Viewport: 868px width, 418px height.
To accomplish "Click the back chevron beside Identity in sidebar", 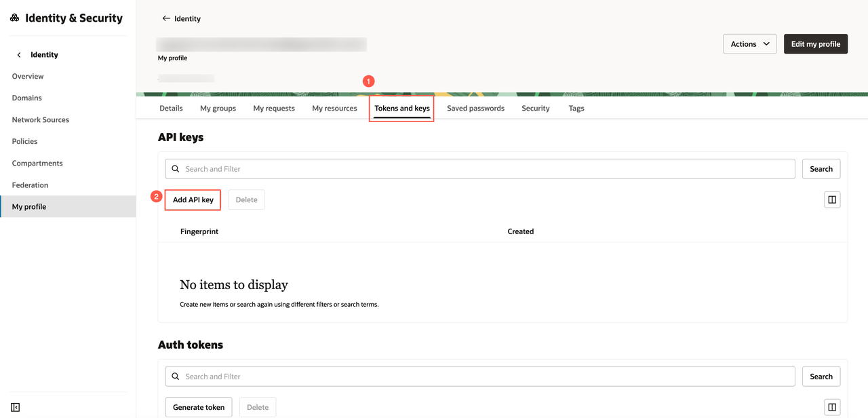I will tap(19, 55).
